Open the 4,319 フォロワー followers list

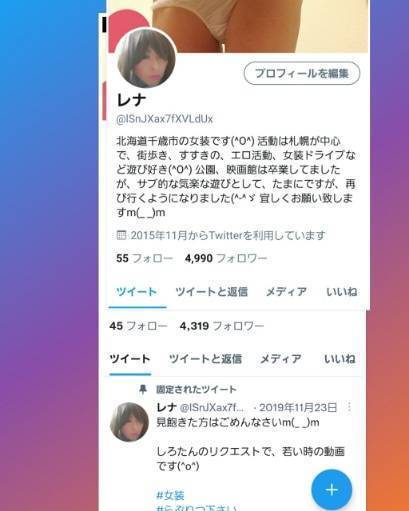click(222, 326)
